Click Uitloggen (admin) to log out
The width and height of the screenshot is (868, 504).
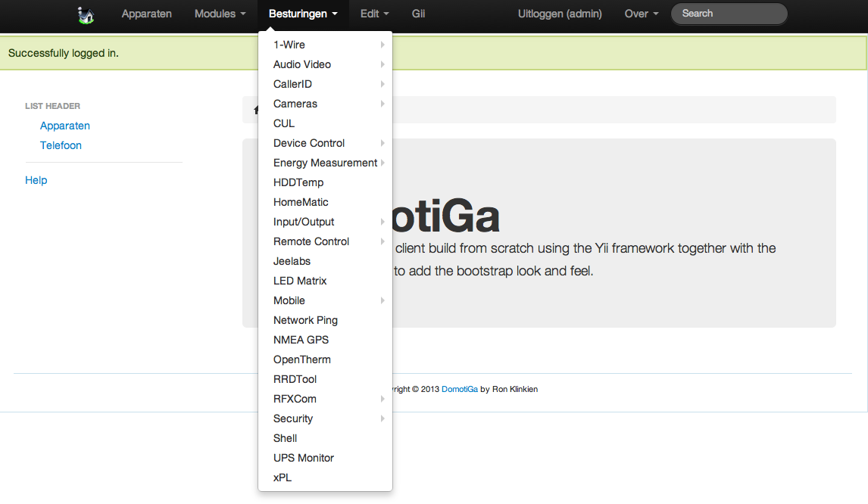[x=560, y=14]
